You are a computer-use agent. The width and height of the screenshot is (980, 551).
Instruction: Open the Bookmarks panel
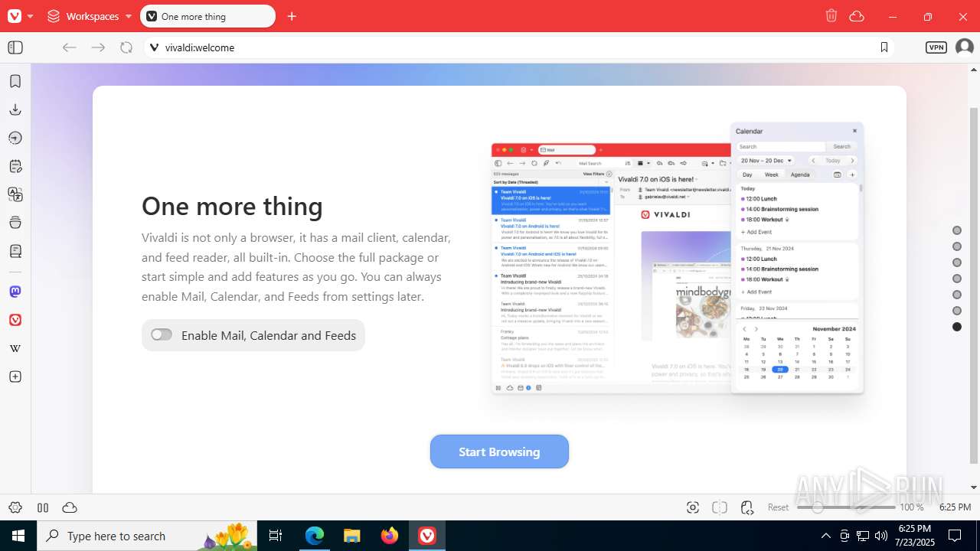[x=15, y=81]
